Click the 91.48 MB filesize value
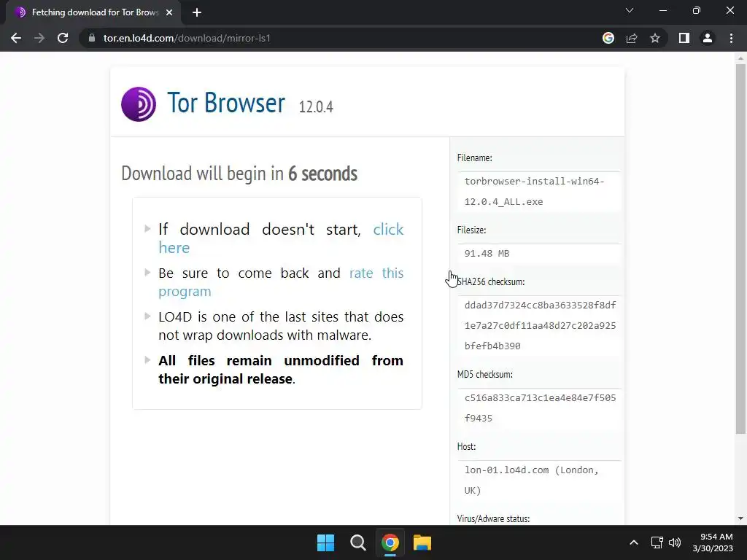The width and height of the screenshot is (747, 560). coord(487,254)
